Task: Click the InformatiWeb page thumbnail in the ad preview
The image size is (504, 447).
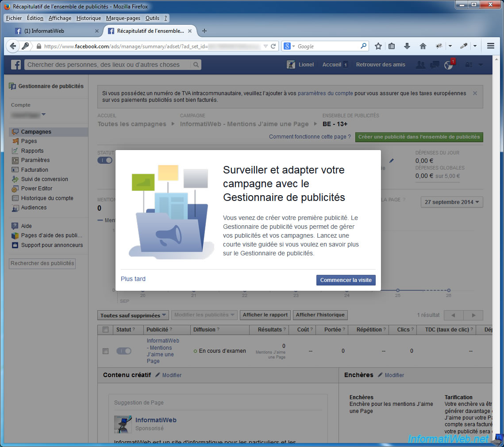Action: [123, 424]
